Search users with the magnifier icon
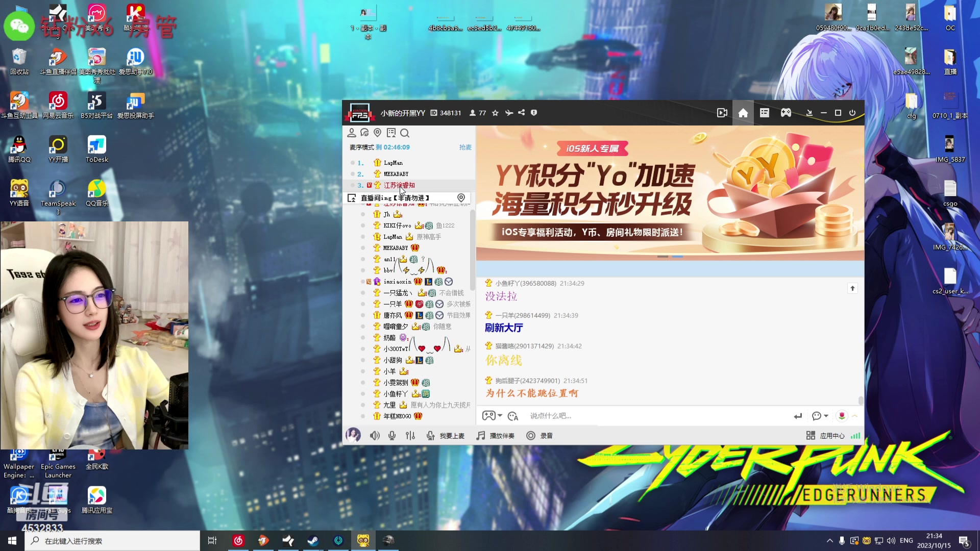 pos(405,133)
